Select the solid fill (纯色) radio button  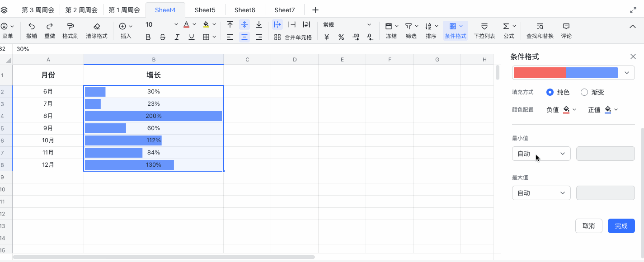[550, 92]
